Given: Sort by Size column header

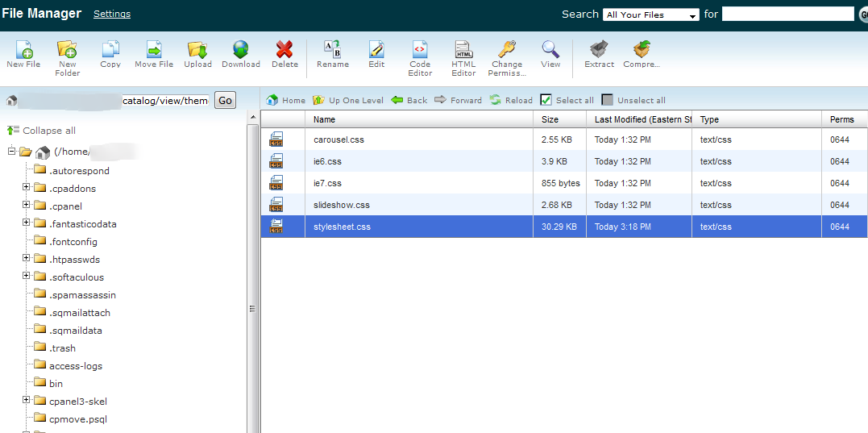Looking at the screenshot, I should [550, 119].
